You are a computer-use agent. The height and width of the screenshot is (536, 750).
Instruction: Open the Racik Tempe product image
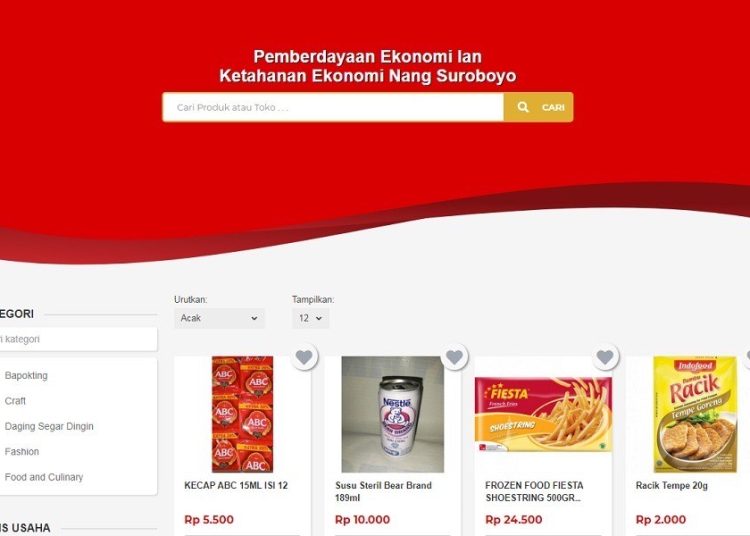pos(695,414)
